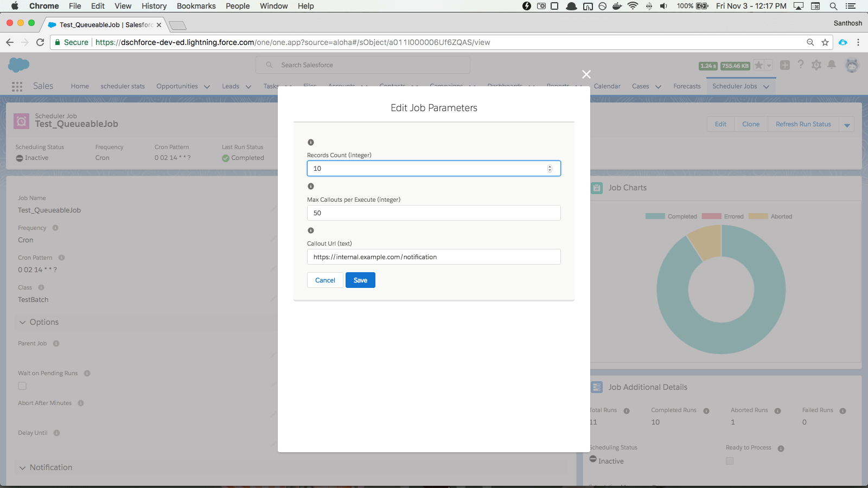Click info icon above Records Count
Viewport: 868px width, 488px height.
(x=311, y=143)
